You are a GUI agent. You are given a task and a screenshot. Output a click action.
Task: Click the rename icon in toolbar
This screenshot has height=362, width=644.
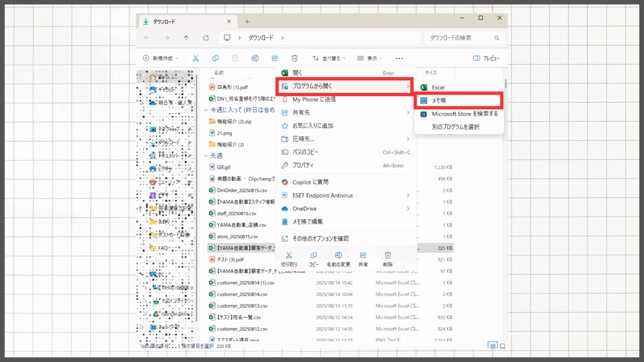click(x=255, y=58)
